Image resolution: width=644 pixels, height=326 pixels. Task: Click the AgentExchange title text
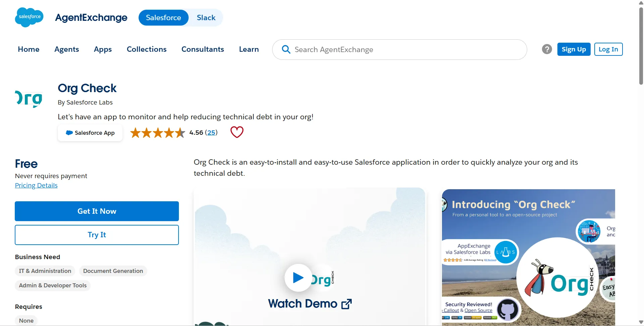pyautogui.click(x=91, y=17)
